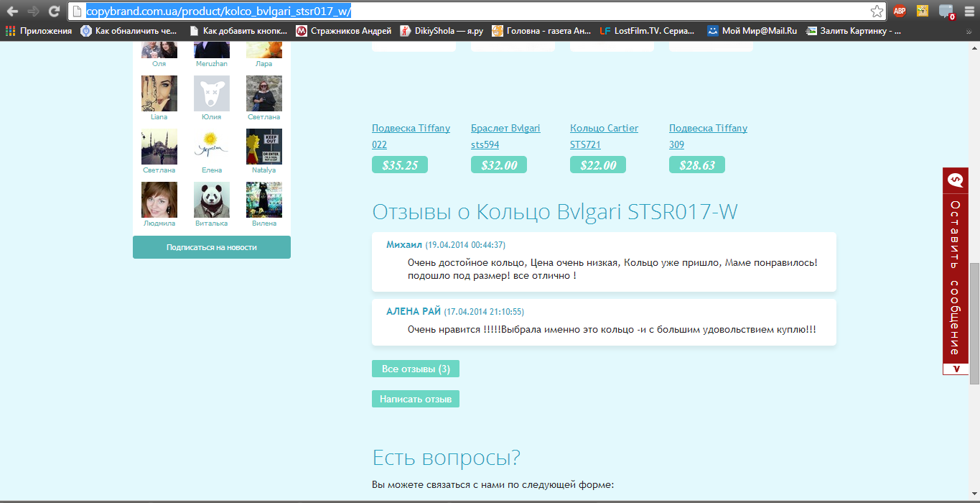
Task: Open Юлия's dog placeholder avatar
Action: point(212,93)
